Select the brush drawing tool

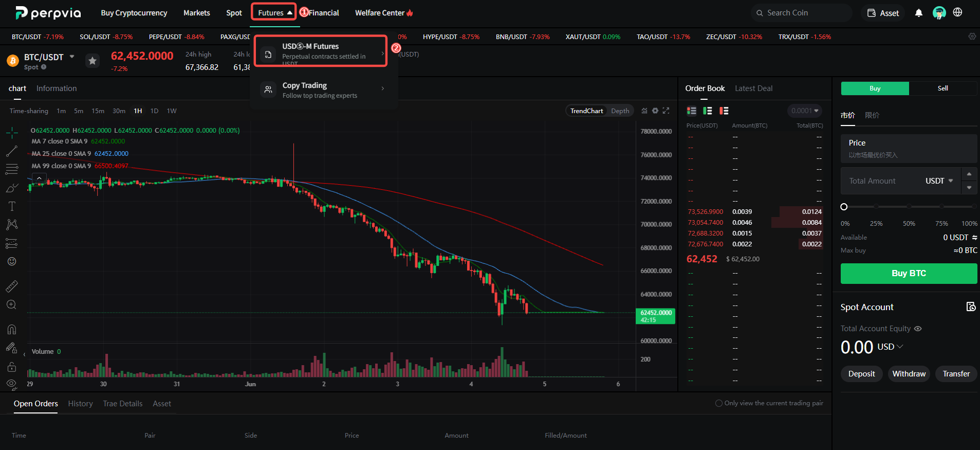pyautogui.click(x=12, y=188)
